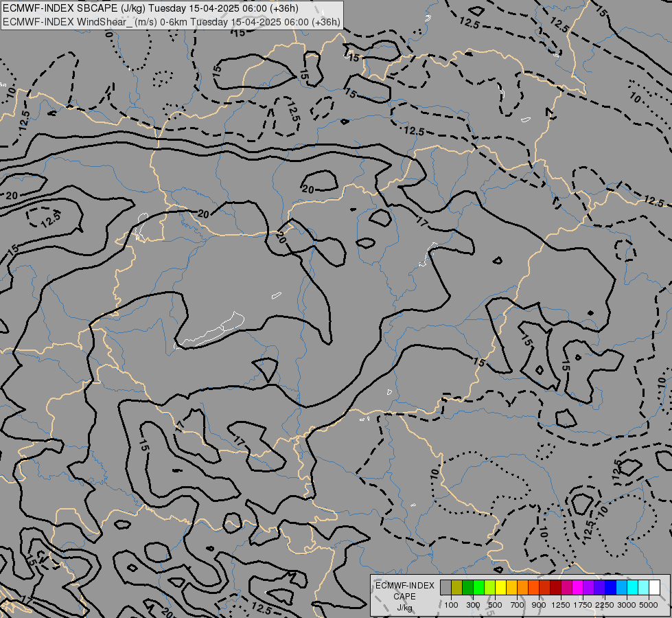The height and width of the screenshot is (618, 672).
Task: Click the "J/kg" unit label in the legend
Action: coord(404,608)
